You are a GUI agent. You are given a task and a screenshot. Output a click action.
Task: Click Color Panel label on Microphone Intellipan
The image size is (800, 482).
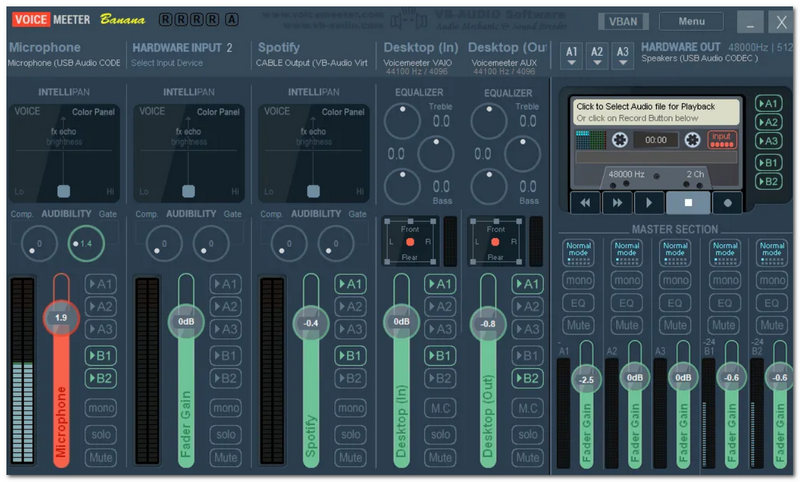(93, 112)
